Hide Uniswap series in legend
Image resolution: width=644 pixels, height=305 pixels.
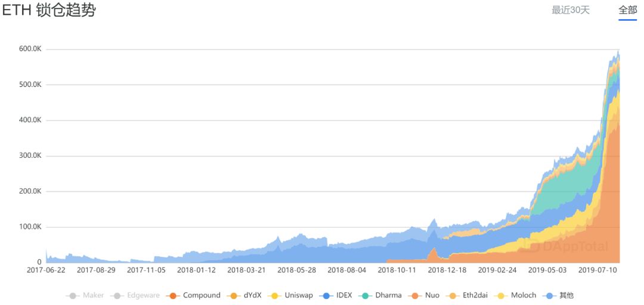(x=290, y=295)
